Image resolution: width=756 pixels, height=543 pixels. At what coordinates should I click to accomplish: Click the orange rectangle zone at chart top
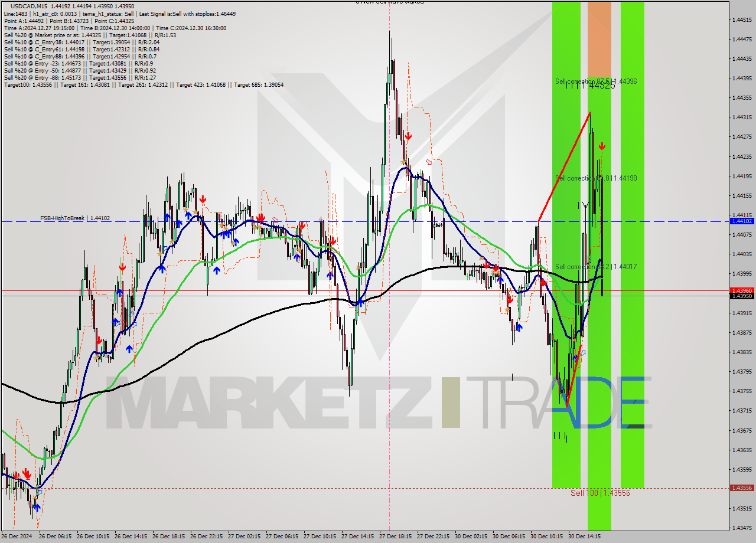coord(599,39)
